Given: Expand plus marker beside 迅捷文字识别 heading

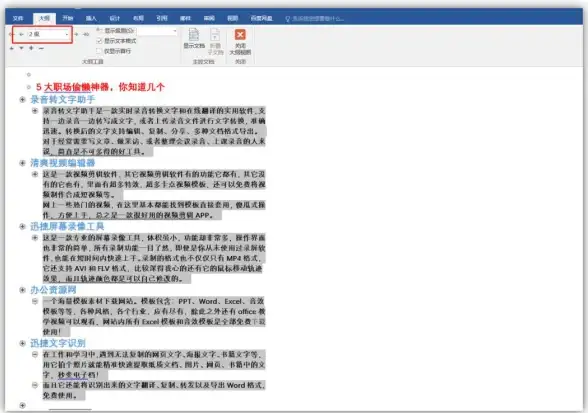Looking at the screenshot, I should click(x=22, y=343).
